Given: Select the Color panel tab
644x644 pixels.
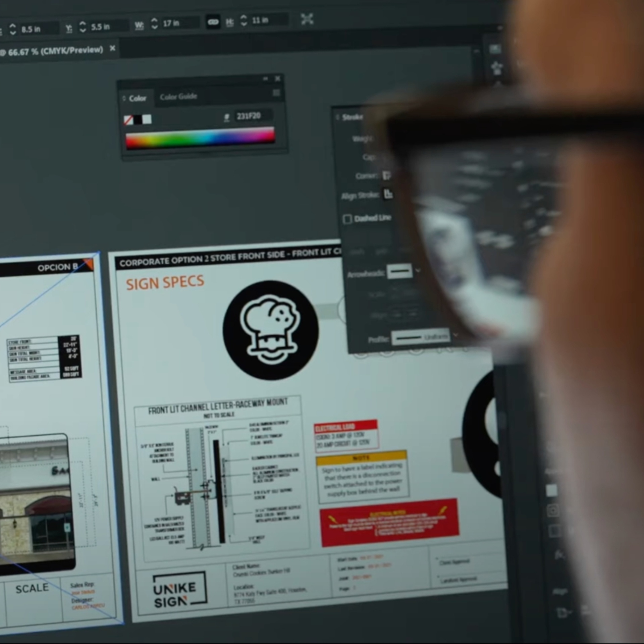Looking at the screenshot, I should 138,98.
